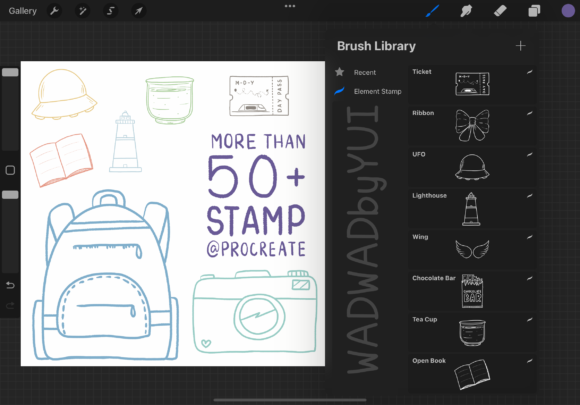Tap the 'MORE THAN' text on the canvas
The width and height of the screenshot is (580, 405).
click(258, 142)
